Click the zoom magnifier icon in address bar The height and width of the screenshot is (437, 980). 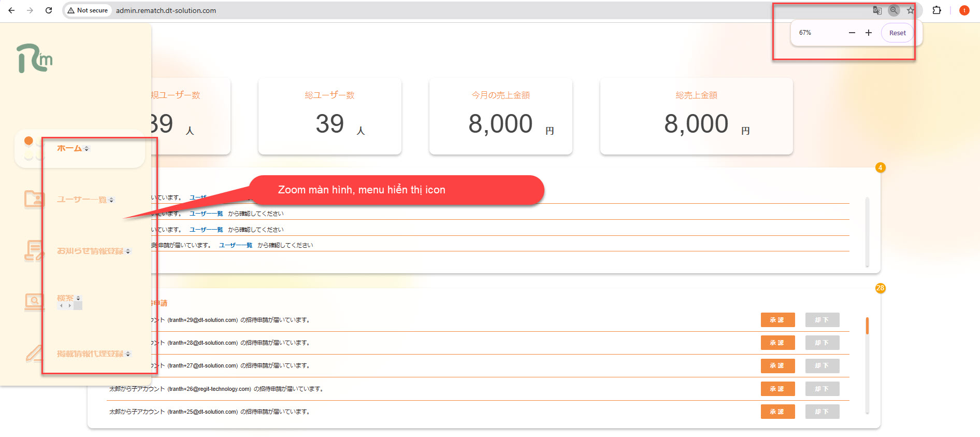[x=894, y=10]
